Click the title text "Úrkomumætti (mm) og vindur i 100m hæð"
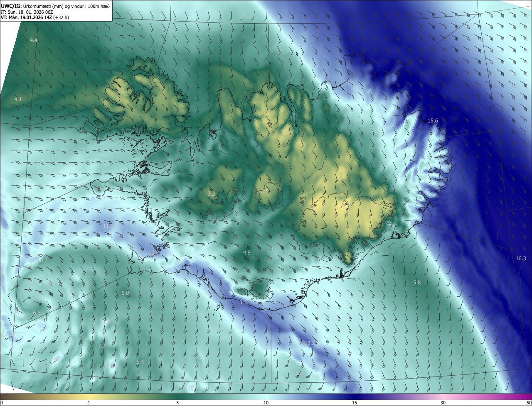This screenshot has height=406, width=532. pos(66,6)
